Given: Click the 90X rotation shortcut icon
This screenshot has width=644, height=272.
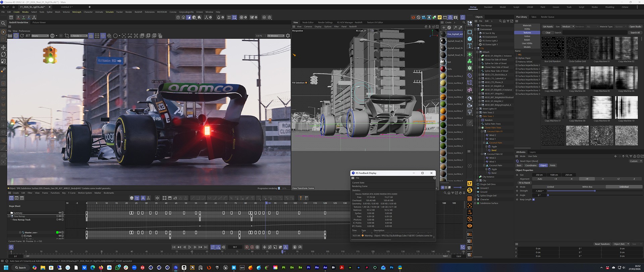Looking at the screenshot, I should click(x=470, y=241).
